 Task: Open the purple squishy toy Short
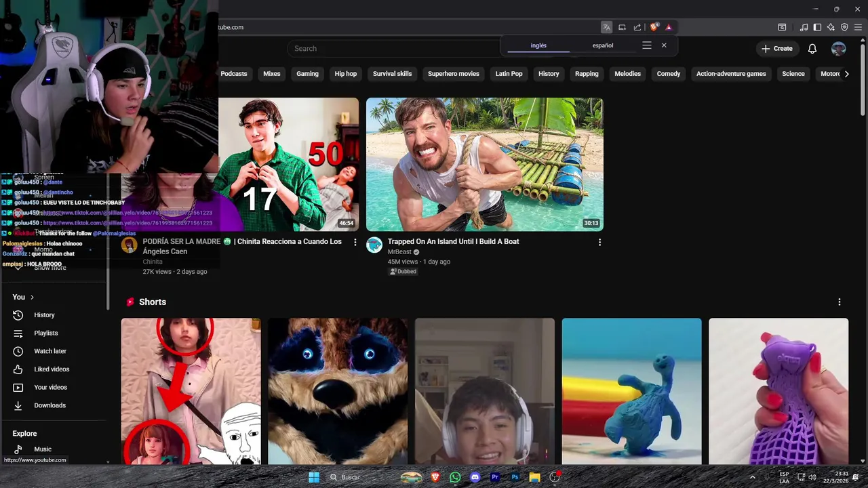click(x=778, y=391)
